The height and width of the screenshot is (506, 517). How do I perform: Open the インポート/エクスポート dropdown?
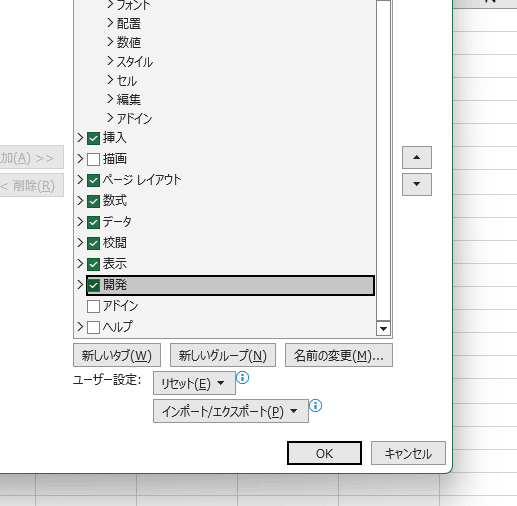click(x=231, y=411)
